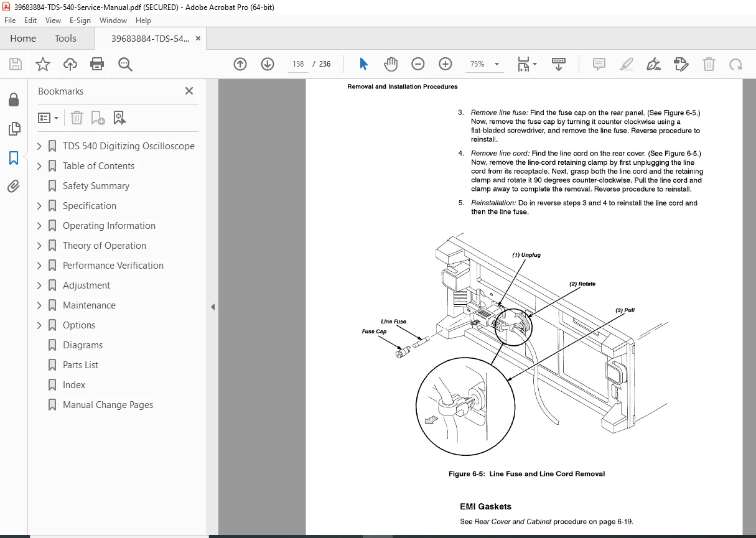
Task: Expand the Table of Contents bookmark
Action: (x=39, y=166)
